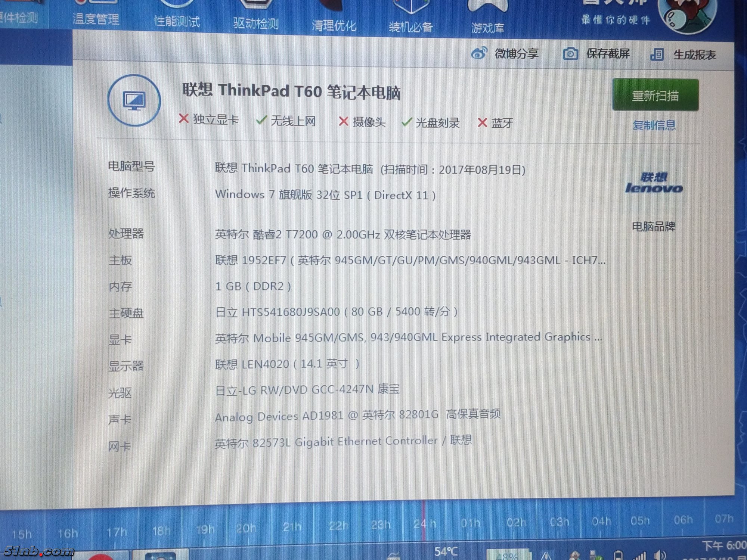Viewport: 747px width, 560px height.
Task: Select the Analog Devices AD1981 value
Action: pyautogui.click(x=357, y=415)
